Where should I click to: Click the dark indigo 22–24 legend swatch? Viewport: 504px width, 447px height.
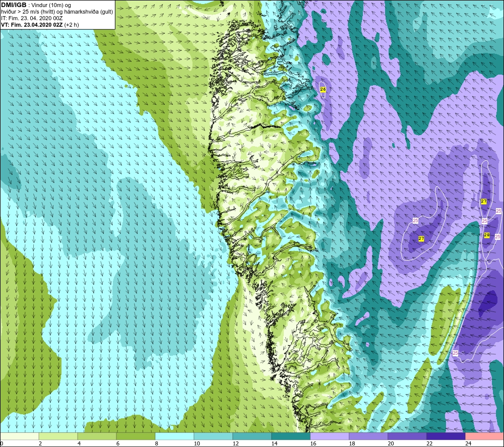click(x=446, y=436)
